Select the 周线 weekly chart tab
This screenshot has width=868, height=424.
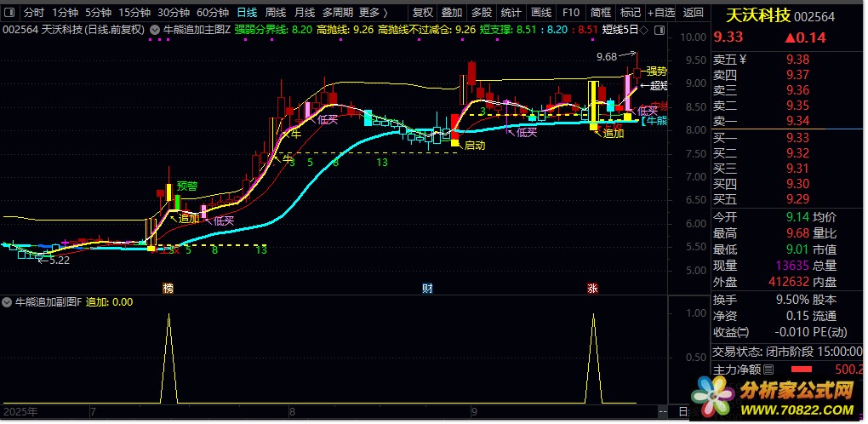(276, 13)
